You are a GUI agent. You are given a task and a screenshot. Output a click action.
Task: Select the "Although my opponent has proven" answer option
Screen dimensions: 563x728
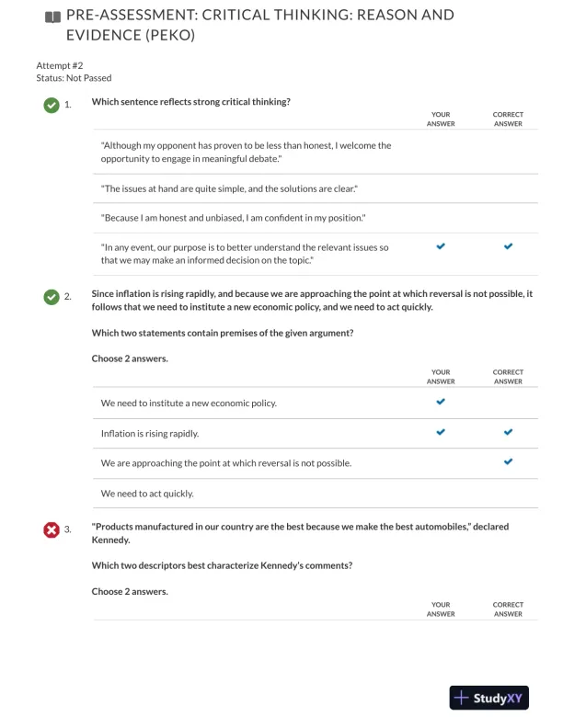246,152
